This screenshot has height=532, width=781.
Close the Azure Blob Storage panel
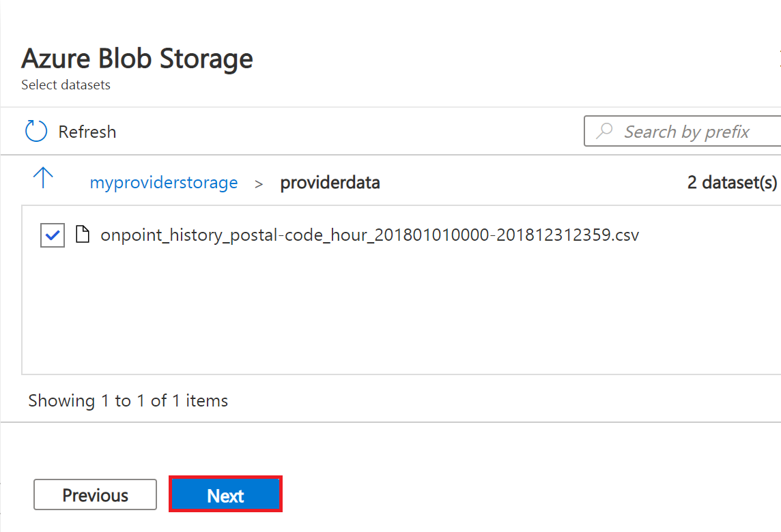[x=778, y=59]
